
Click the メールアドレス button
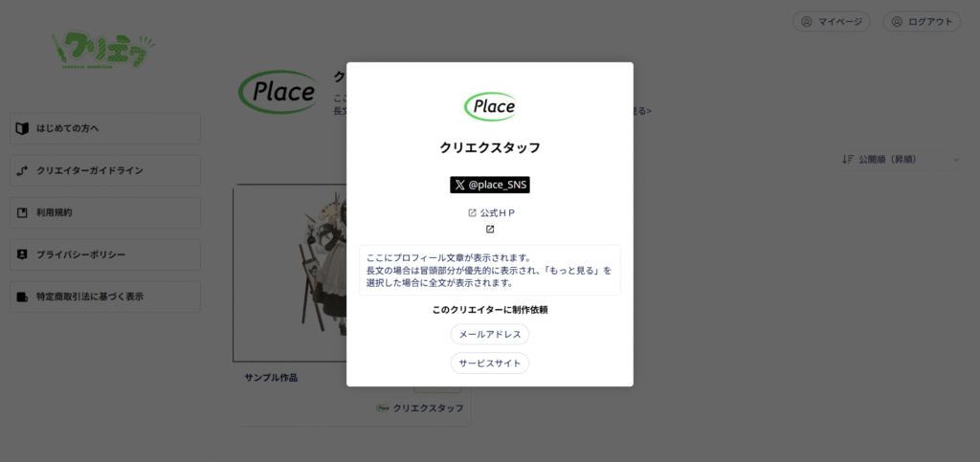(490, 334)
